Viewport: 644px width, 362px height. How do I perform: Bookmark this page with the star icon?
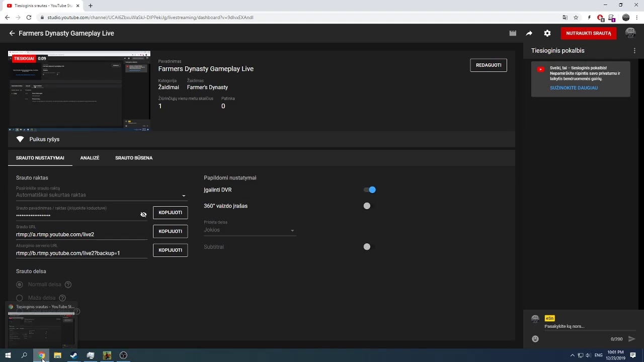point(576,18)
